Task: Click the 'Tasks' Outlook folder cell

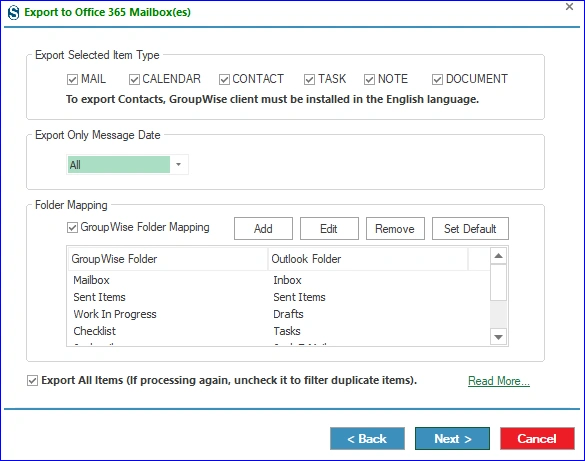Action: click(287, 331)
